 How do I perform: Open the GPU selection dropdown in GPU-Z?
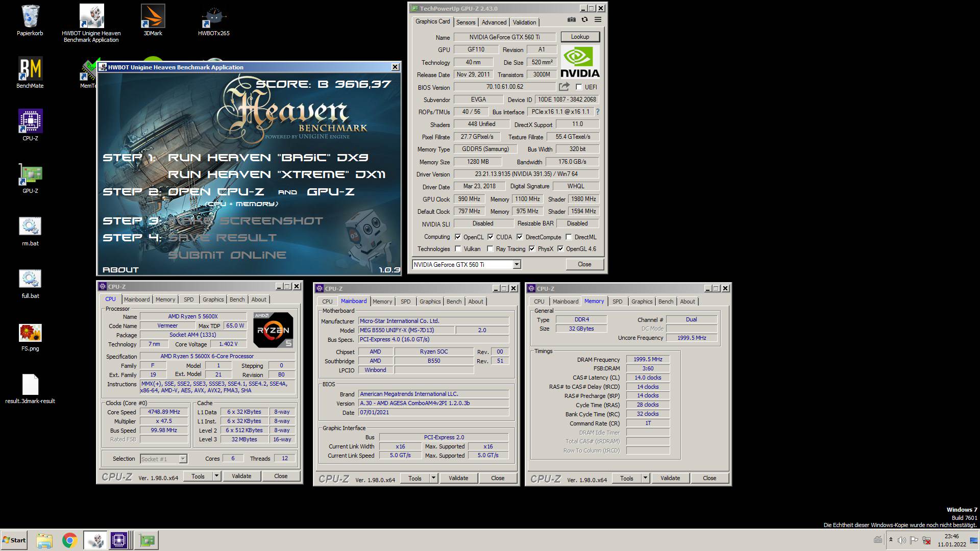[517, 264]
